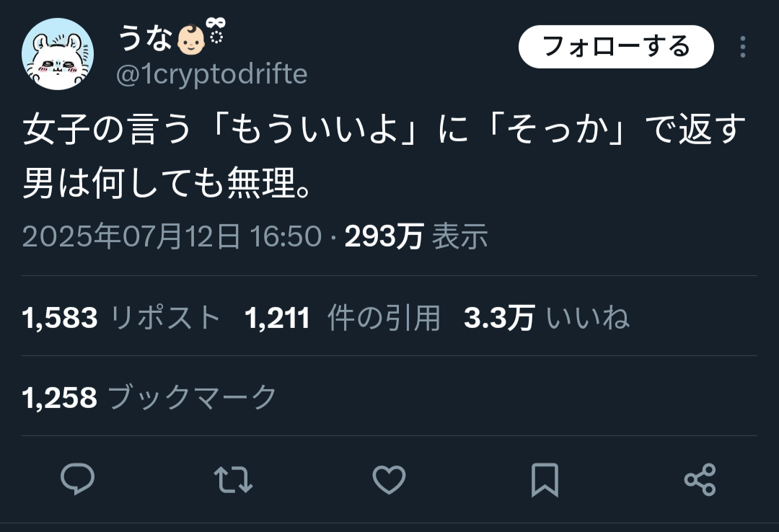View the 1,583 リポスト list

(x=120, y=318)
